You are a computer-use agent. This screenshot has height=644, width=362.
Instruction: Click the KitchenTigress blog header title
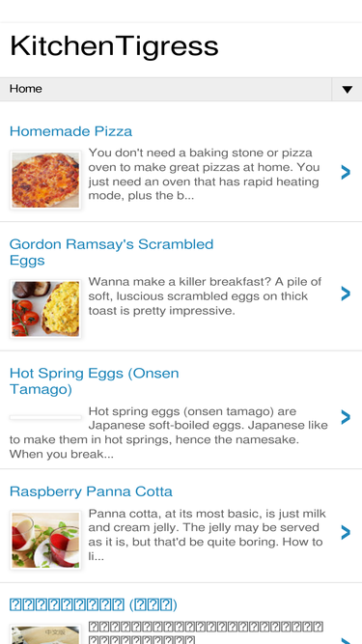tap(114, 46)
